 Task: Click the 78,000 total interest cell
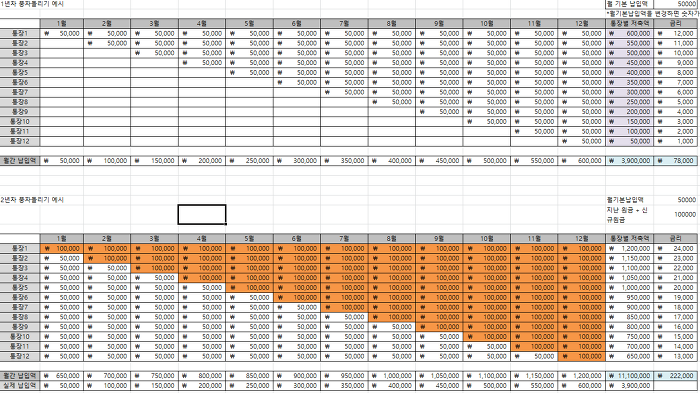point(675,161)
